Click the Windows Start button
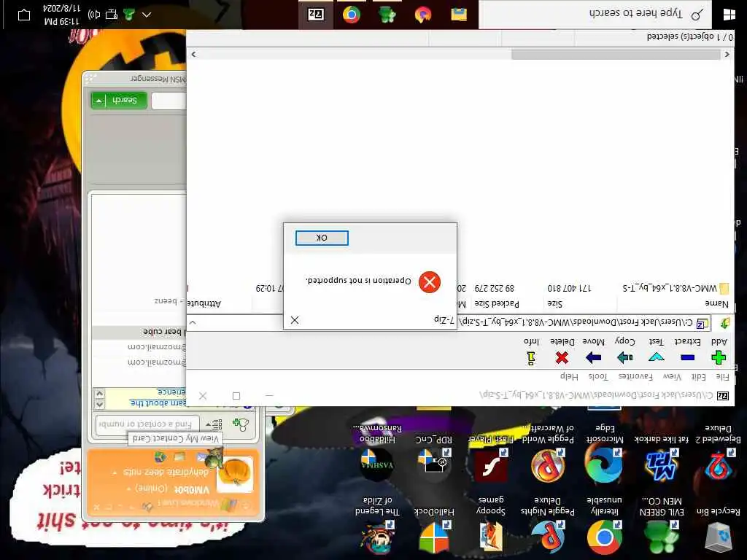747x560 pixels. click(x=729, y=15)
